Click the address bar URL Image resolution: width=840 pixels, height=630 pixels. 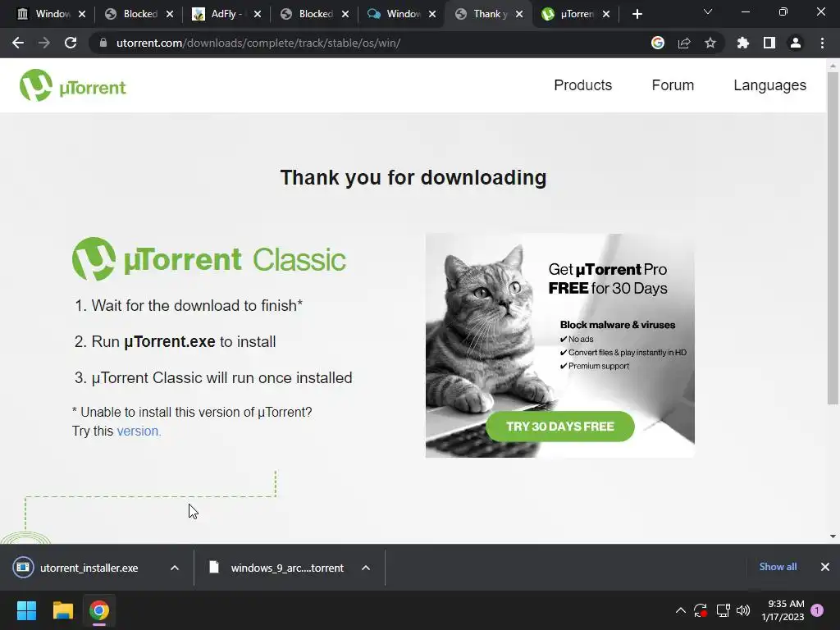[x=258, y=43]
